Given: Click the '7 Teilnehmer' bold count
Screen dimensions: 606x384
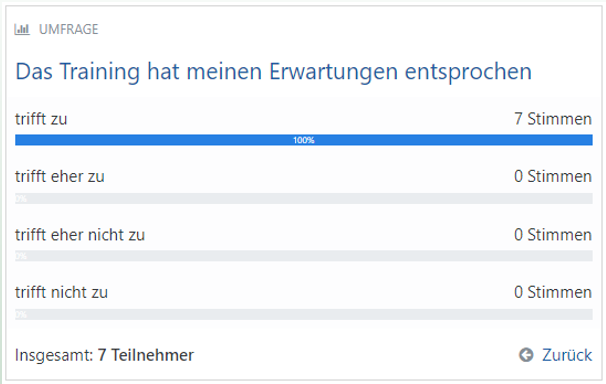Looking at the screenshot, I should [x=146, y=355].
